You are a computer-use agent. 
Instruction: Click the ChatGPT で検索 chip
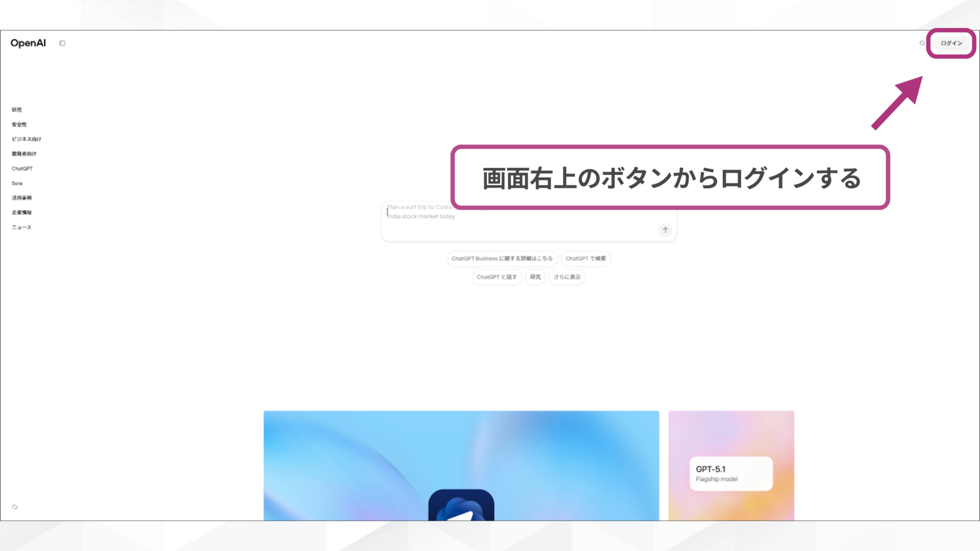point(585,258)
